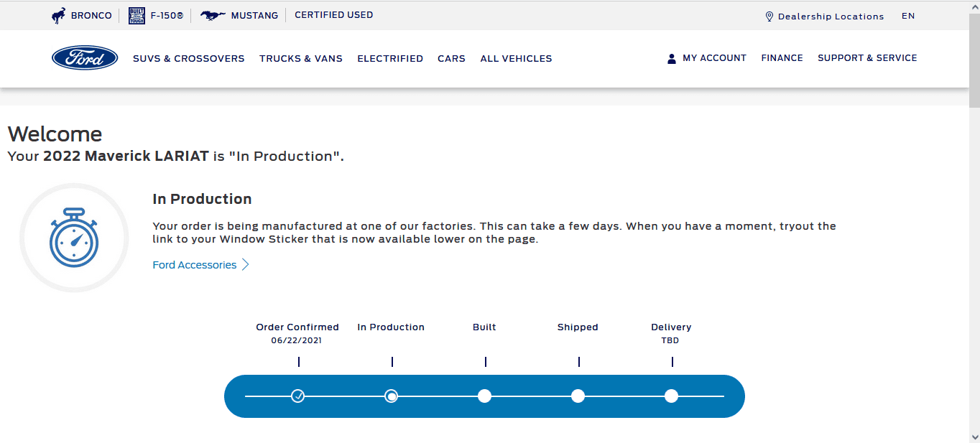Open the BRONCO link
This screenshot has width=980, height=443.
pos(91,15)
